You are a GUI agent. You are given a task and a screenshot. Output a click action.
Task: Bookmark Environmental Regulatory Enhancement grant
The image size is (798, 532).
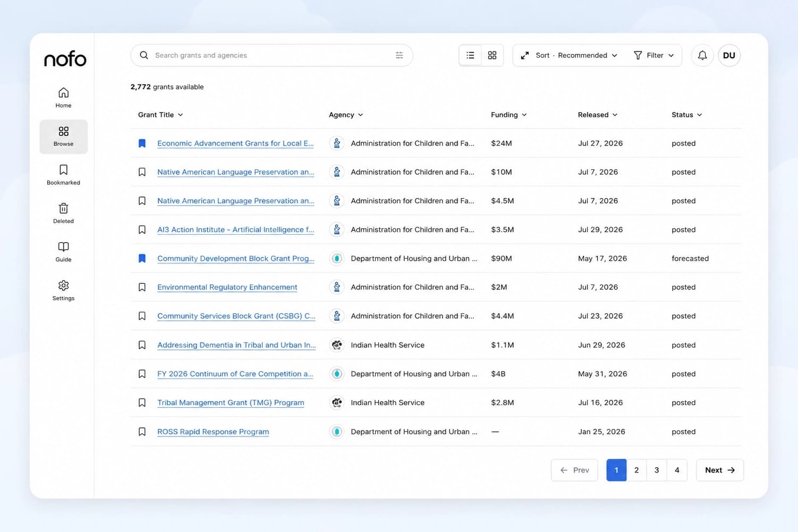point(142,287)
